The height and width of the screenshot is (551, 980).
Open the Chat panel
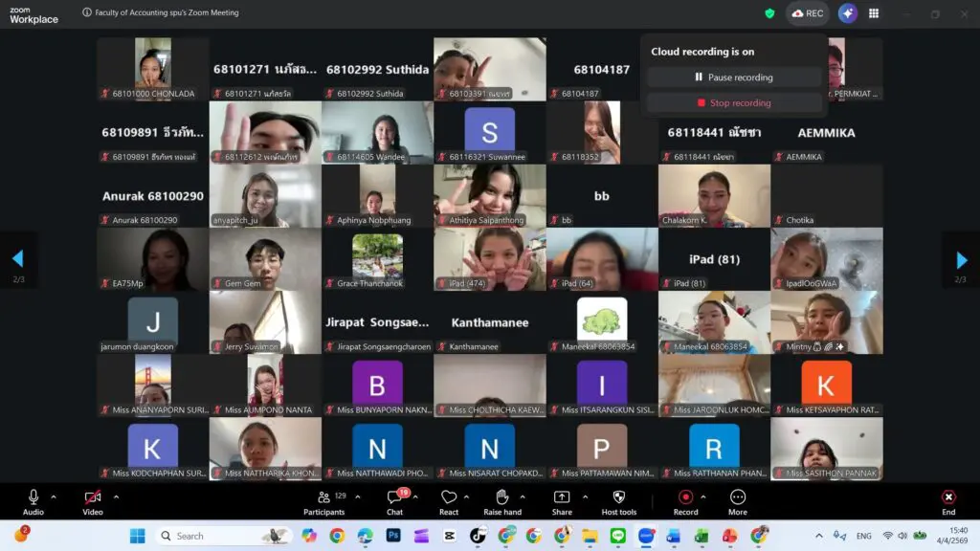[394, 497]
